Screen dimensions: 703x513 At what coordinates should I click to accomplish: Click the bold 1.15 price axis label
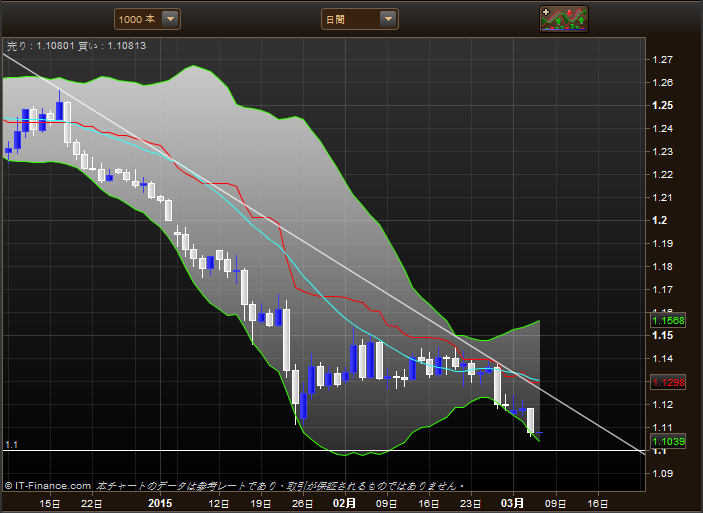(662, 335)
